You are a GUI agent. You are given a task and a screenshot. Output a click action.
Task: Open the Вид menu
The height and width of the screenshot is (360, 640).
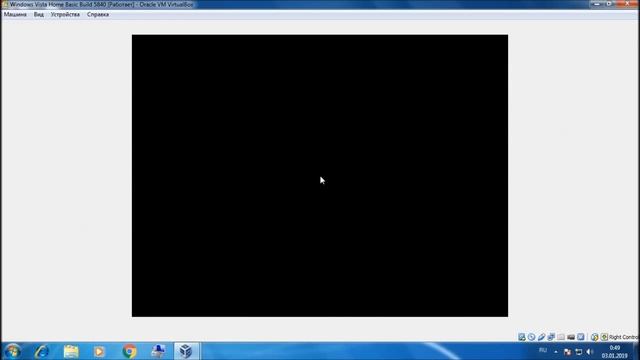[39, 14]
